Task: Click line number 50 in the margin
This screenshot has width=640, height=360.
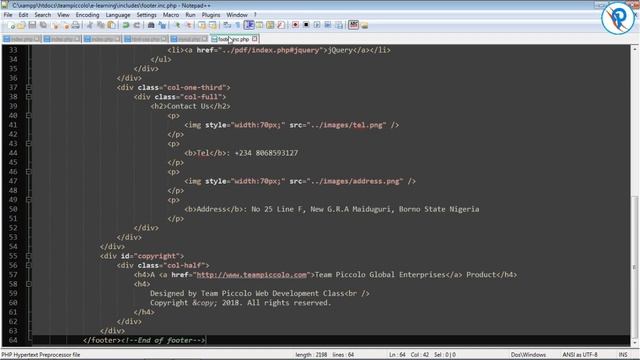Action: point(13,209)
